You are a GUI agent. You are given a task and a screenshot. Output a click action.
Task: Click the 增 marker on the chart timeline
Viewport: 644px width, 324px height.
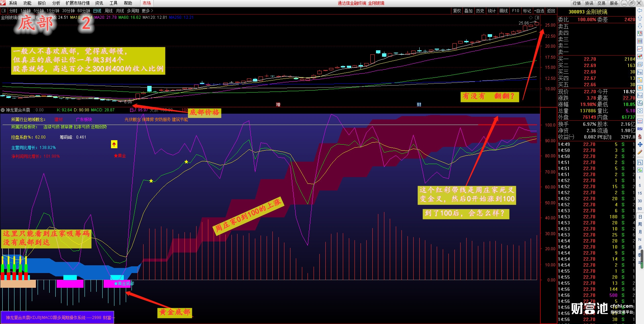278,105
